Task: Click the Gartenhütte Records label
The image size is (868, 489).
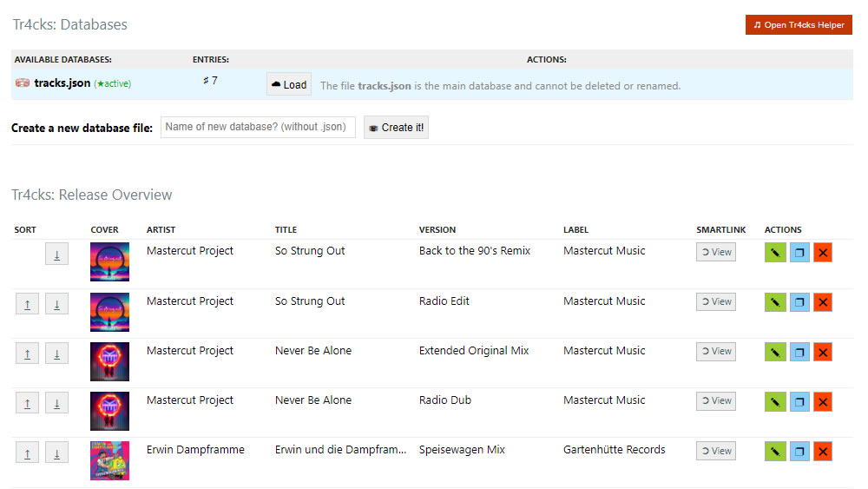Action: pos(614,450)
